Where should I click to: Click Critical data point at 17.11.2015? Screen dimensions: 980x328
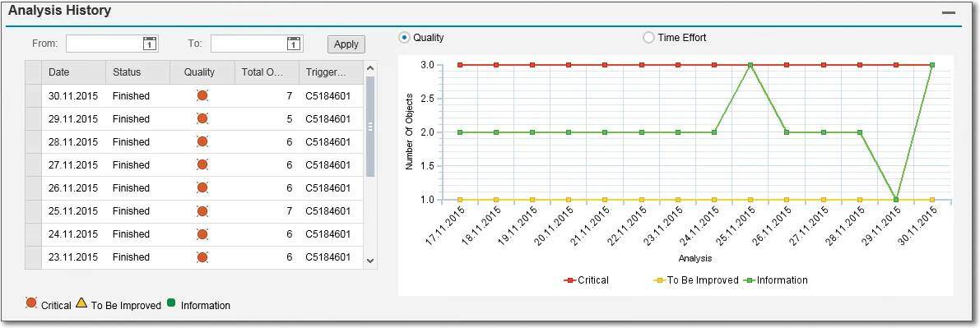(x=460, y=65)
